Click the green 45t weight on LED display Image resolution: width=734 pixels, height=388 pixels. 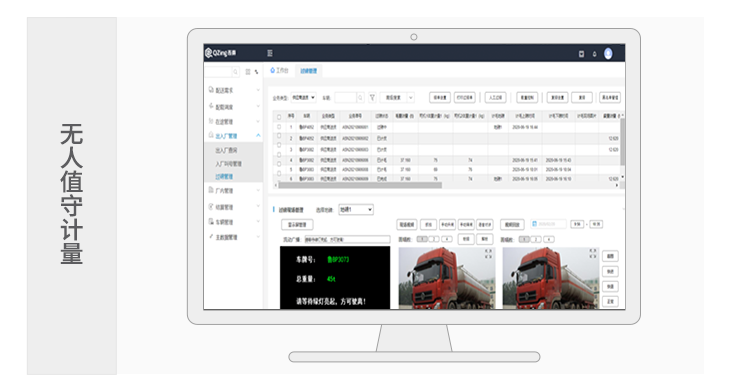(331, 279)
